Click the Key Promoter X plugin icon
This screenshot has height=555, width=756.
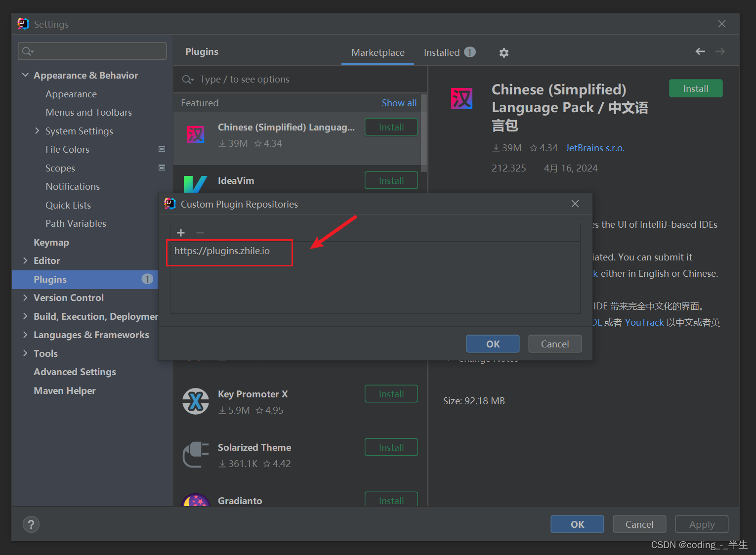coord(196,401)
